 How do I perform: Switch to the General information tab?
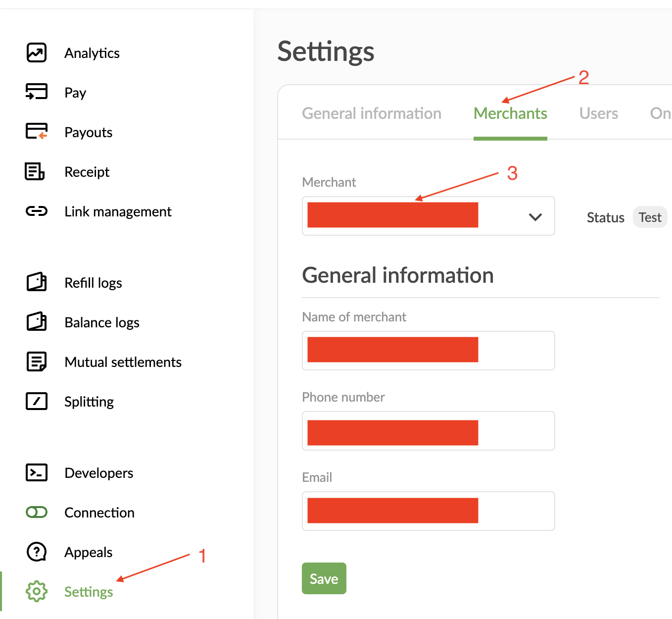click(x=372, y=113)
